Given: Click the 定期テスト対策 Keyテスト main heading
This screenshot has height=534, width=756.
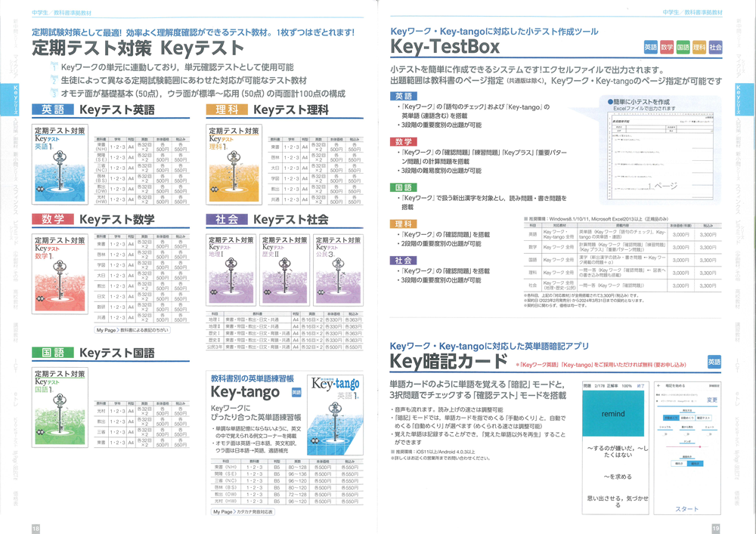Looking at the screenshot, I should click(138, 48).
